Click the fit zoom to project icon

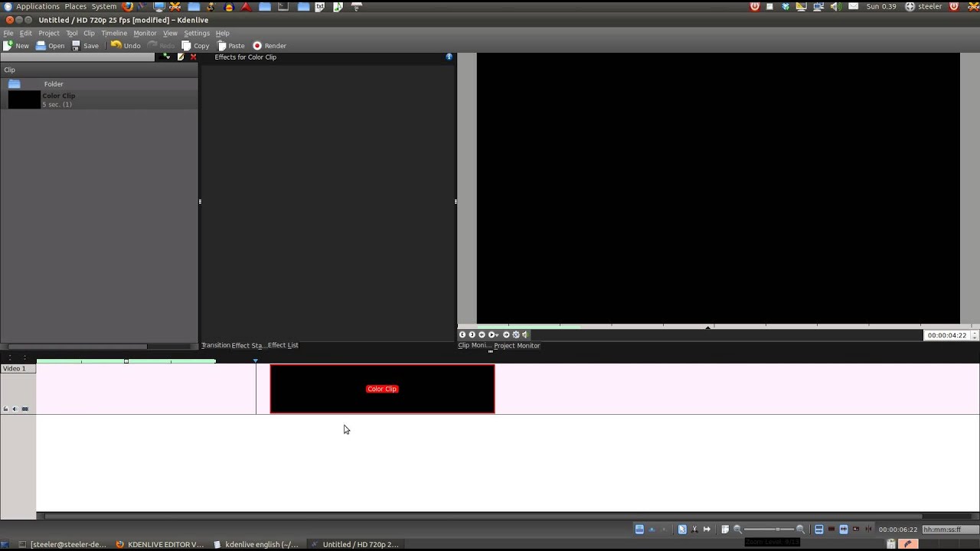point(724,529)
